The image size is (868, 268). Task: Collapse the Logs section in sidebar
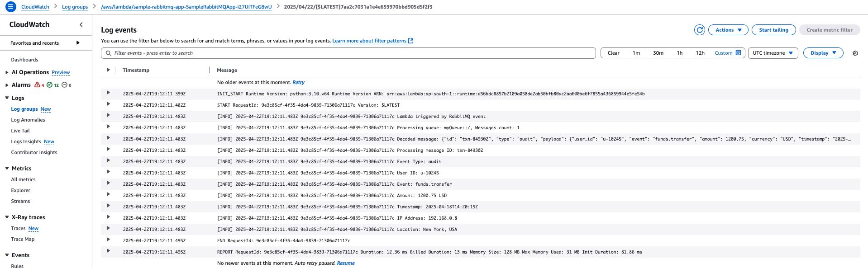pos(7,98)
